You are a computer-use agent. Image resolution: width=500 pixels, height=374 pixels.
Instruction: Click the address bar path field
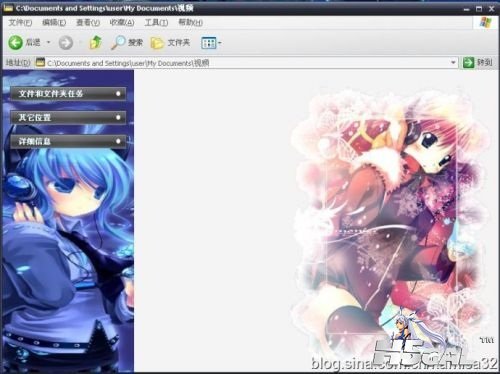246,63
